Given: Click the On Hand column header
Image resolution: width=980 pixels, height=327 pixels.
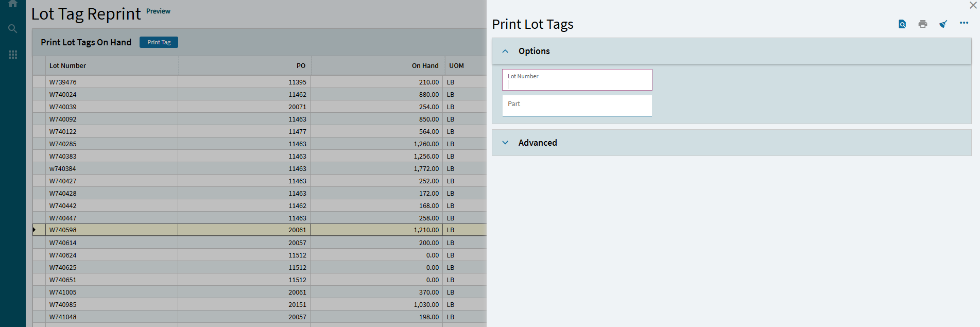Looking at the screenshot, I should click(x=425, y=66).
